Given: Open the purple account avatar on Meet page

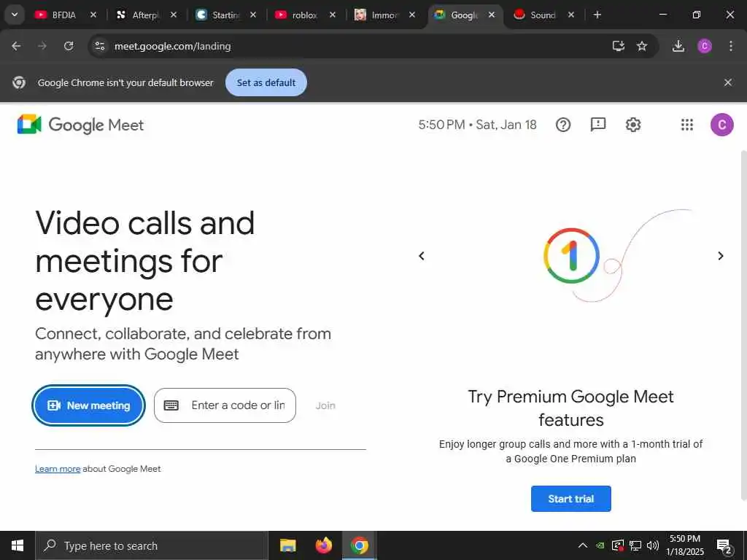Looking at the screenshot, I should pyautogui.click(x=721, y=125).
